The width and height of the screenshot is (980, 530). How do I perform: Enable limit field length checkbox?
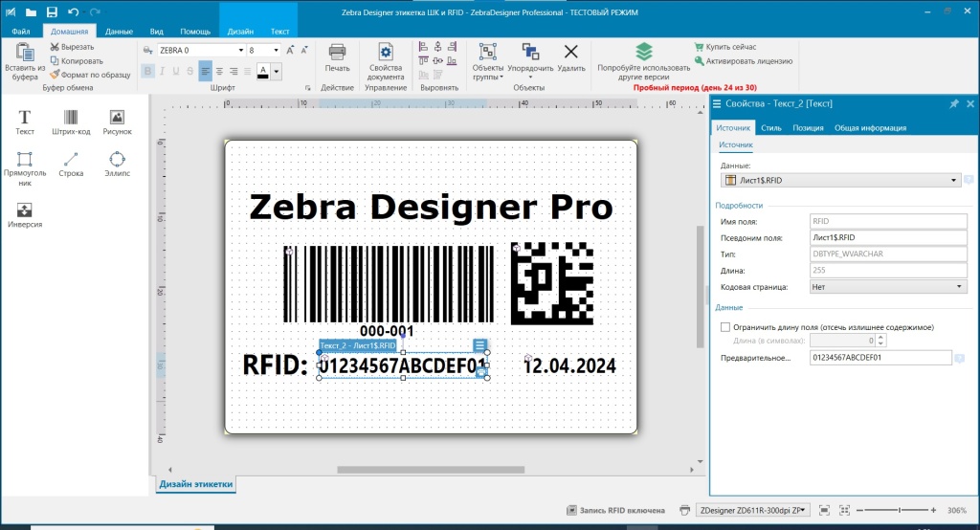pyautogui.click(x=725, y=327)
